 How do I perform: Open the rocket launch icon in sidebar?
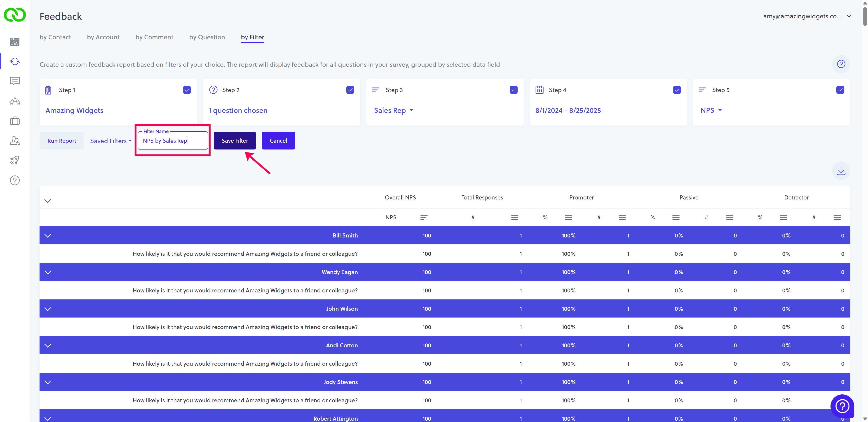(15, 160)
